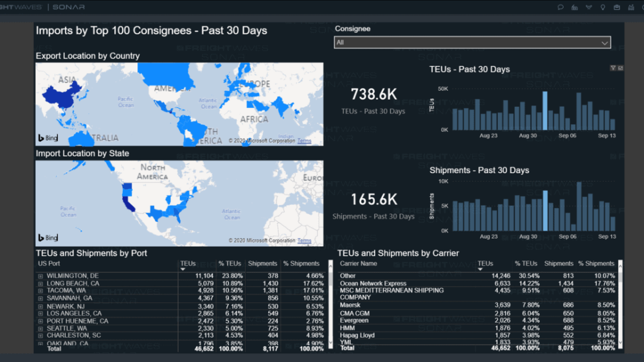Click carrier table vertical scrollbar
The width and height of the screenshot is (644, 362).
point(620,304)
